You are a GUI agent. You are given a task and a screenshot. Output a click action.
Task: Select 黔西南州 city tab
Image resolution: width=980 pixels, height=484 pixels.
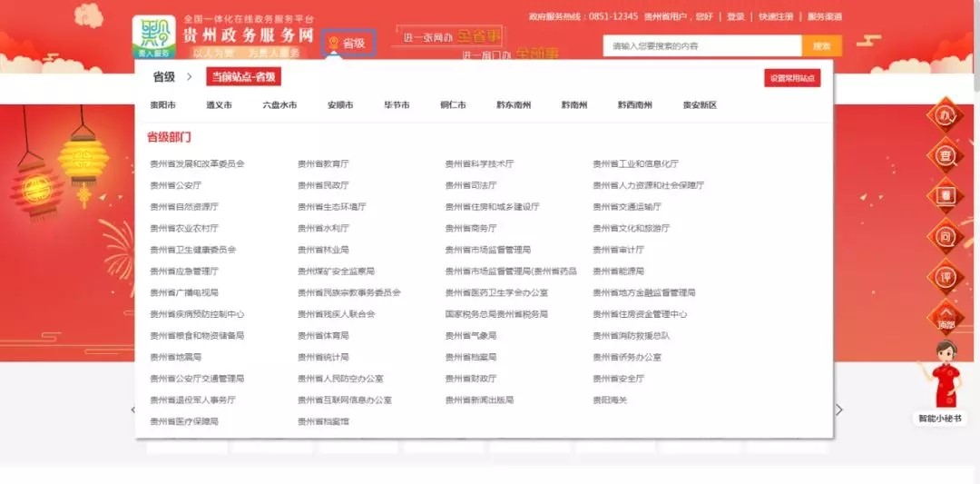635,105
